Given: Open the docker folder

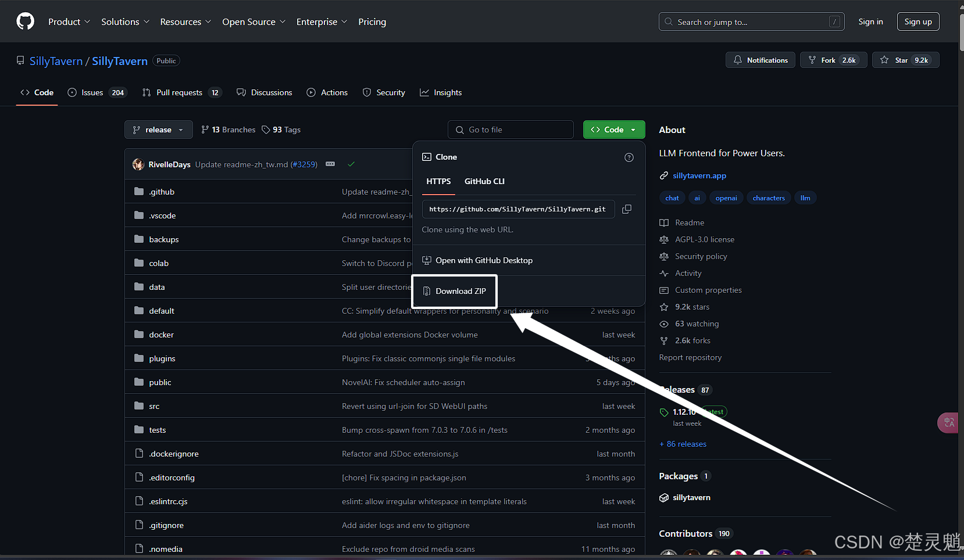Looking at the screenshot, I should [161, 335].
